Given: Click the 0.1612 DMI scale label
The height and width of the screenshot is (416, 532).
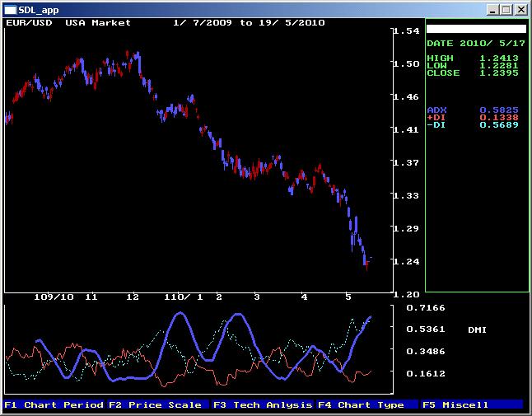Looking at the screenshot, I should click(426, 374).
